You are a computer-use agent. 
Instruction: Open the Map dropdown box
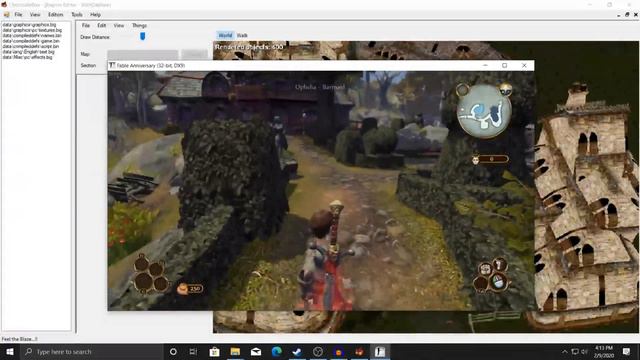pyautogui.click(x=143, y=54)
